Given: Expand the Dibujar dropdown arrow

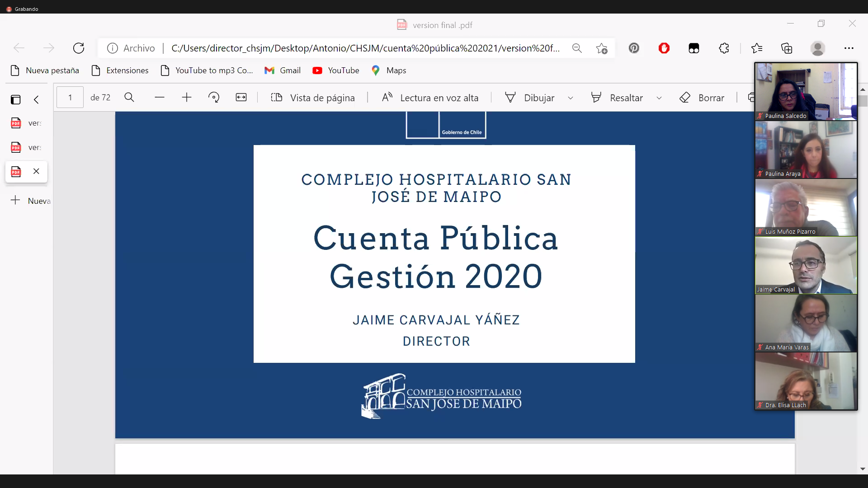Looking at the screenshot, I should 571,98.
